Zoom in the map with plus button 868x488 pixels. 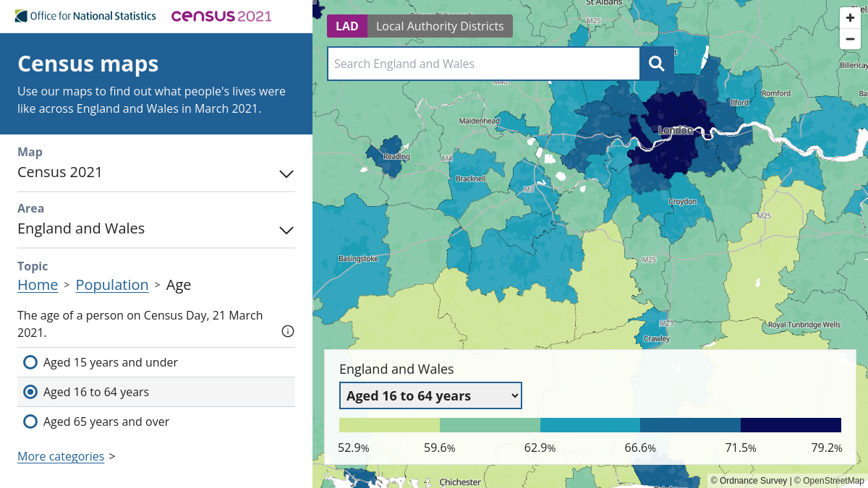point(850,18)
